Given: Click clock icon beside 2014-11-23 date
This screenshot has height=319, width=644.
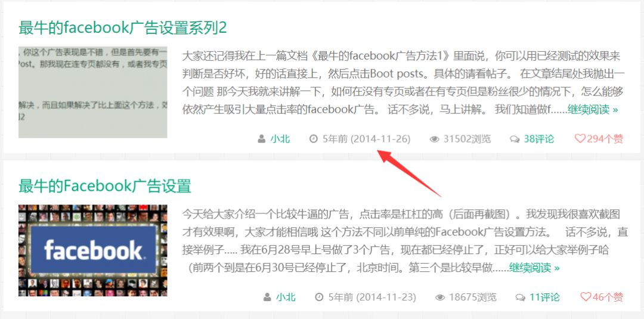Looking at the screenshot, I should 319,298.
